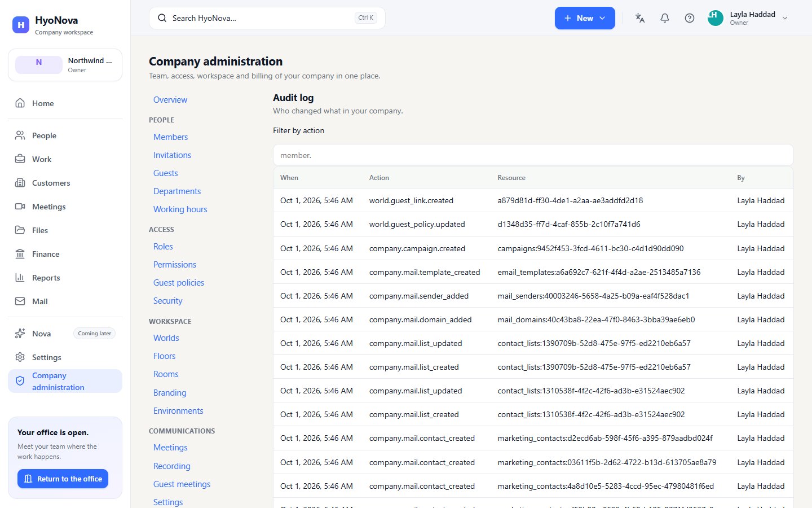Click the Resource column header
Viewport: 812px width, 508px height.
click(x=511, y=178)
